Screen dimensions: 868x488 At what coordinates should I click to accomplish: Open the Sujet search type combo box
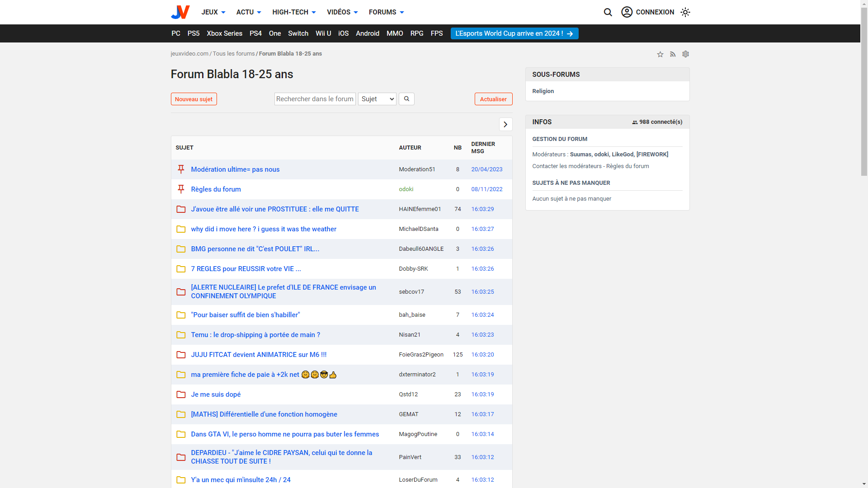tap(377, 99)
